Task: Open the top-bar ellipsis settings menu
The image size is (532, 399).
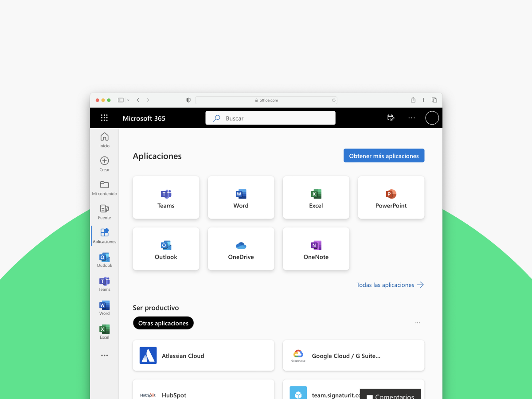Action: pyautogui.click(x=411, y=118)
